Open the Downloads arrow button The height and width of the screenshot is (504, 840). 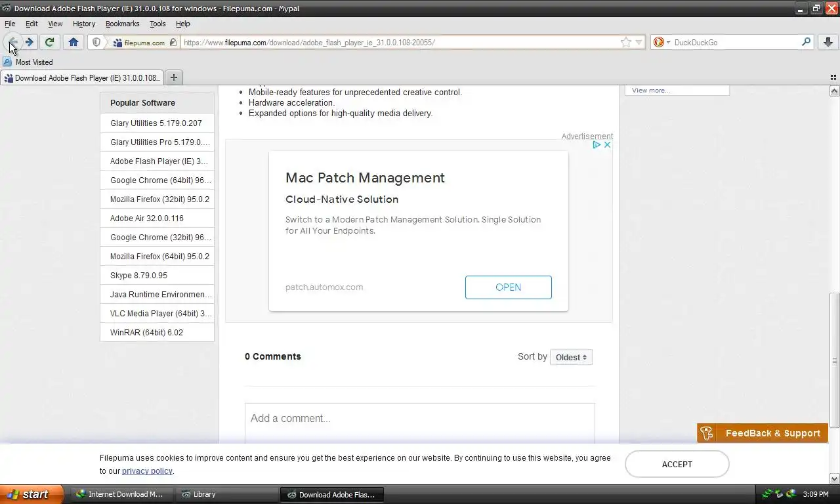[828, 42]
